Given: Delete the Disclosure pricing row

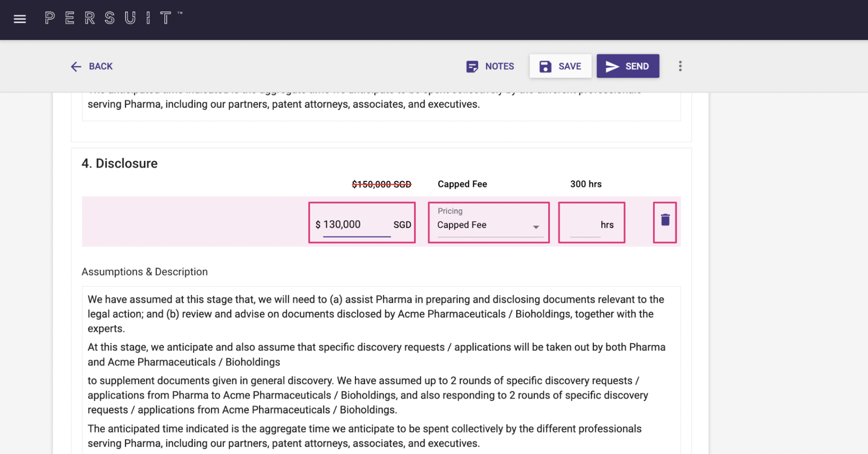Looking at the screenshot, I should 665,220.
